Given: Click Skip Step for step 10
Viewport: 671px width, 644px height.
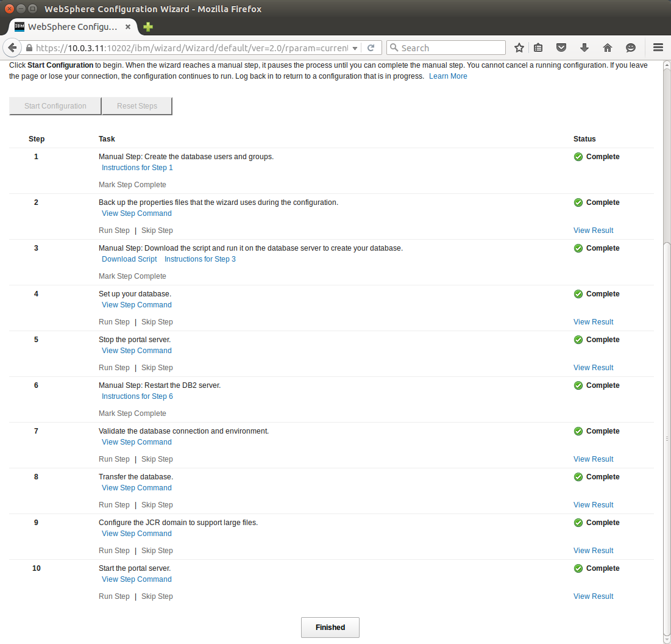Looking at the screenshot, I should 157,597.
